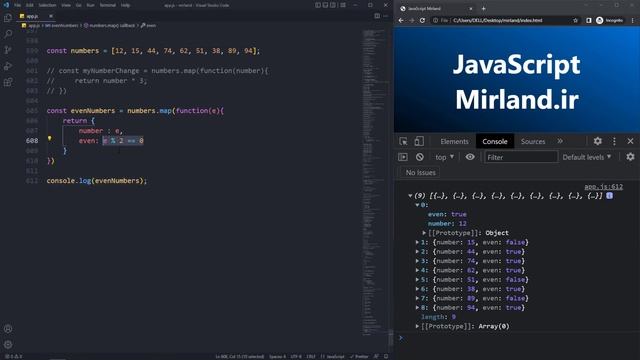Collapse array item 0 in console
The image size is (640, 360).
coord(417,205)
